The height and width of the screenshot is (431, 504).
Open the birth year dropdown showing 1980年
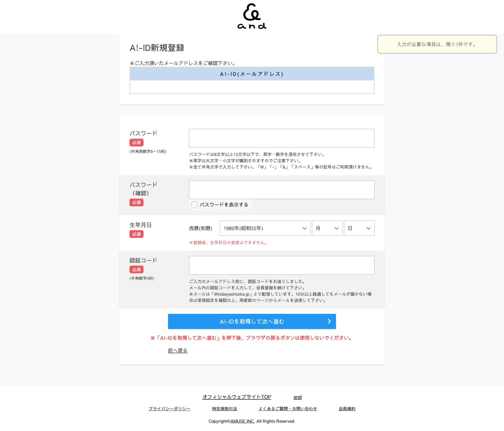pos(265,228)
